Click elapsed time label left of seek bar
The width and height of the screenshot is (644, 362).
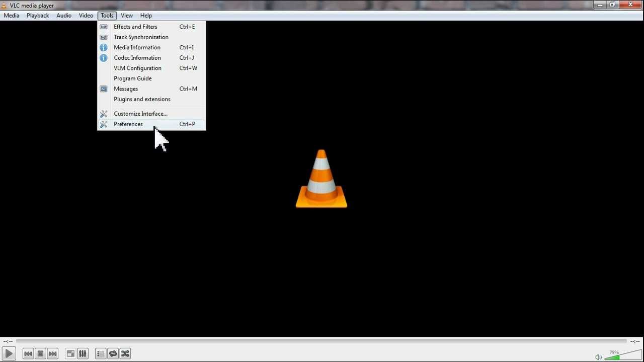tap(8, 341)
